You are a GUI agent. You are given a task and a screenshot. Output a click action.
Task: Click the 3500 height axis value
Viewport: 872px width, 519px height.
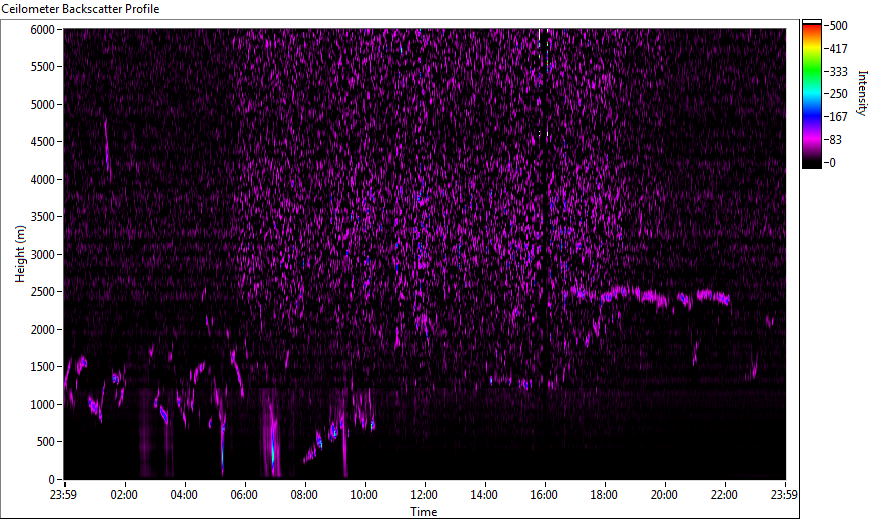[43, 217]
